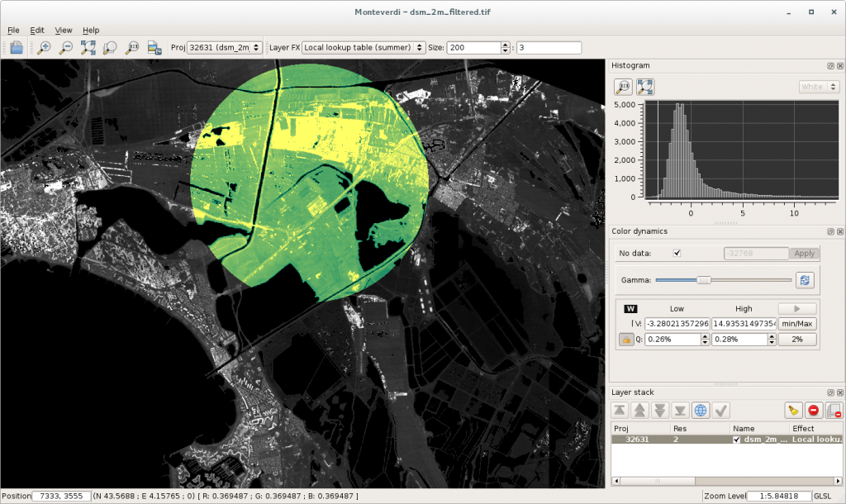
Task: Uncheck the No data checkbox
Action: pyautogui.click(x=677, y=253)
